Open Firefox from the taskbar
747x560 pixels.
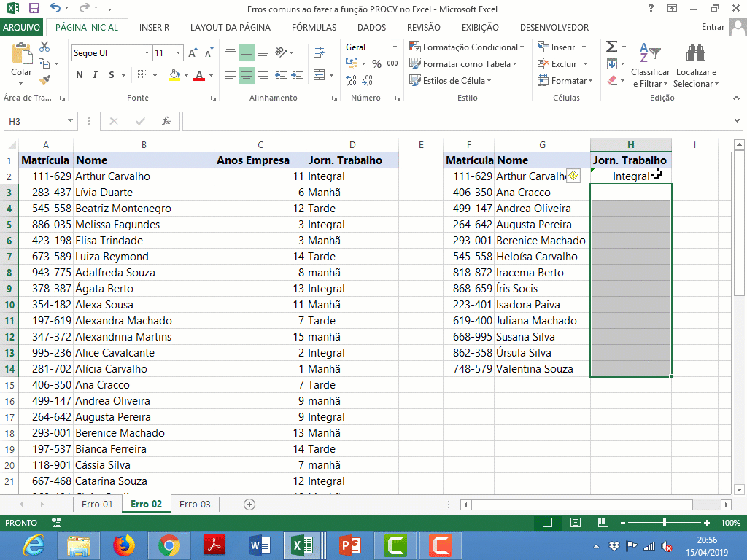124,545
